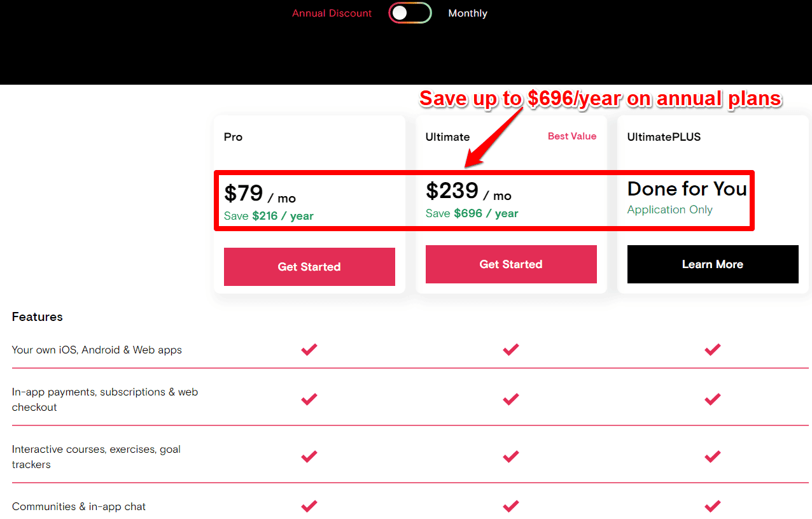Click the Ultimate checkmark for iOS, Android & Web apps
This screenshot has width=812, height=519.
[x=510, y=350]
